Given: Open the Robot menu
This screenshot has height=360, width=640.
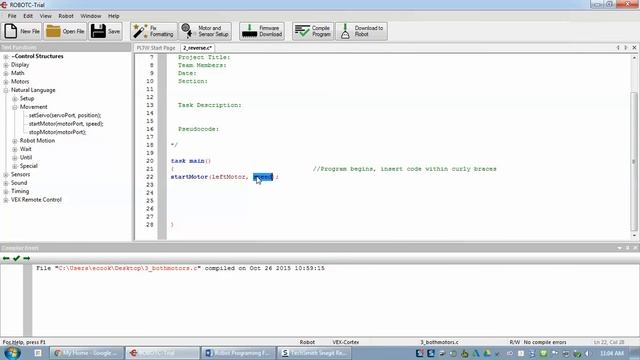Looking at the screenshot, I should pyautogui.click(x=66, y=16).
